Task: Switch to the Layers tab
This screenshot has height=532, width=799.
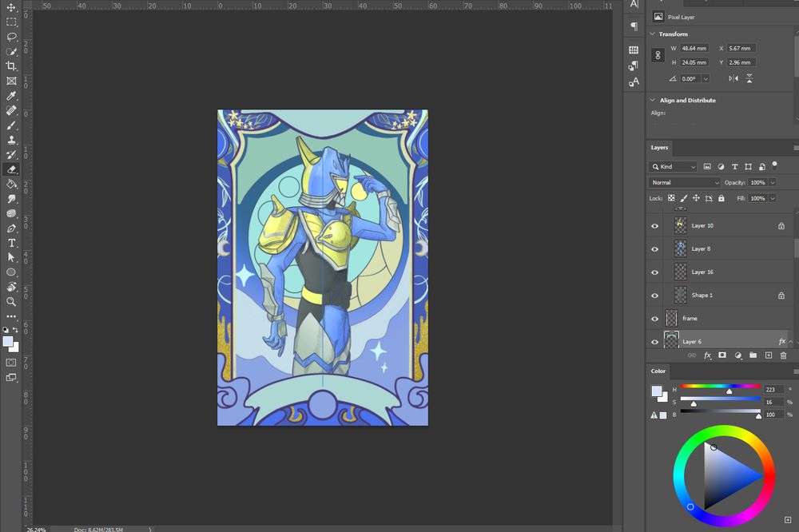Action: pos(659,147)
